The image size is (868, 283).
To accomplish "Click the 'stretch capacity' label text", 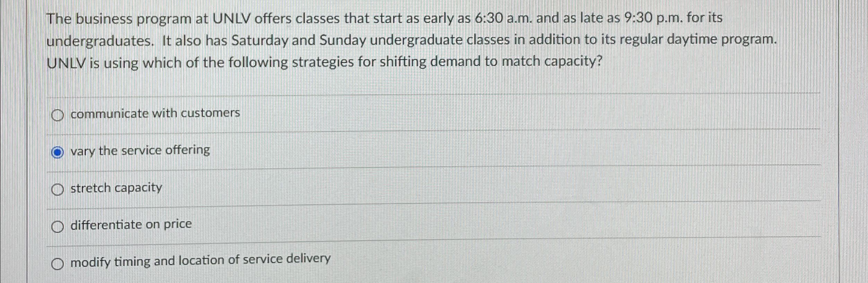I will click(x=115, y=188).
